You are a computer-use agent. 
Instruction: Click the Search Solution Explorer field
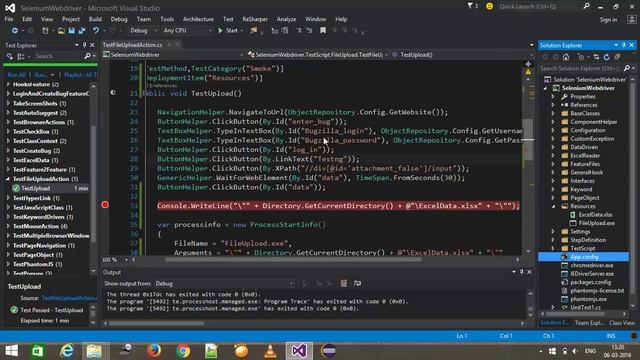click(x=580, y=68)
